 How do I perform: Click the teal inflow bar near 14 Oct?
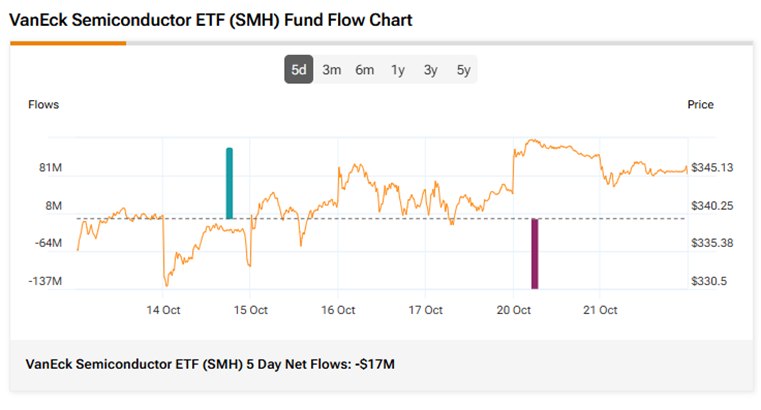click(x=230, y=183)
